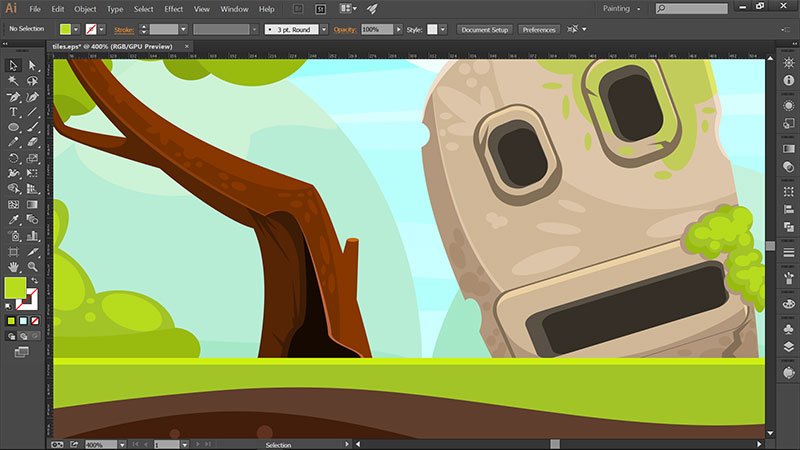Viewport: 800px width, 450px height.
Task: Select the Ellipse tool
Action: click(13, 127)
